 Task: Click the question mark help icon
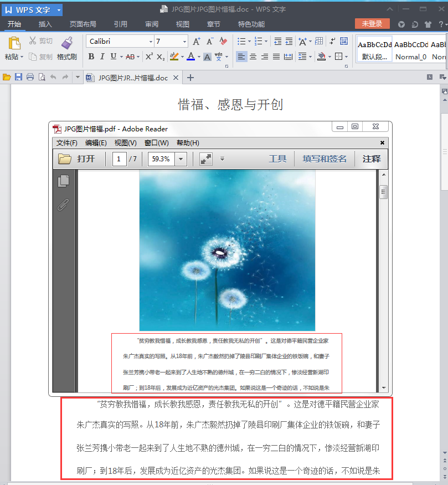[441, 24]
